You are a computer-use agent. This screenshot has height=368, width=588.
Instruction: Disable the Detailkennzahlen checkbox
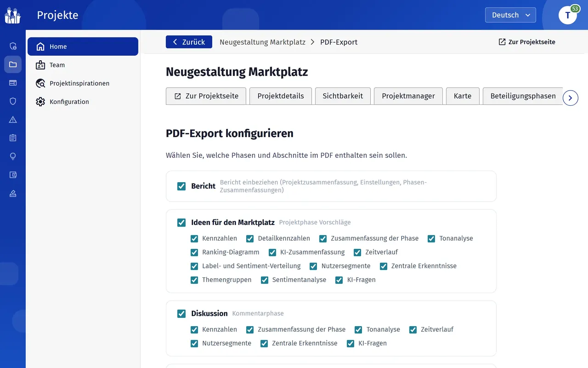250,239
